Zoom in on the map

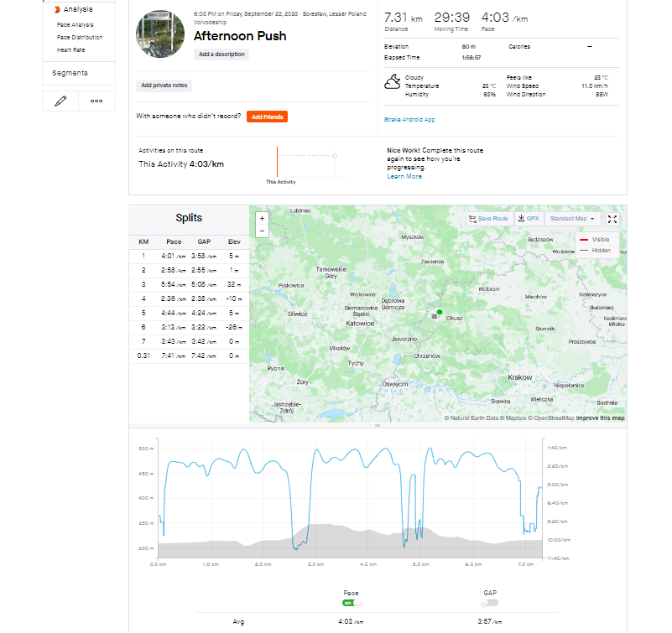click(262, 218)
